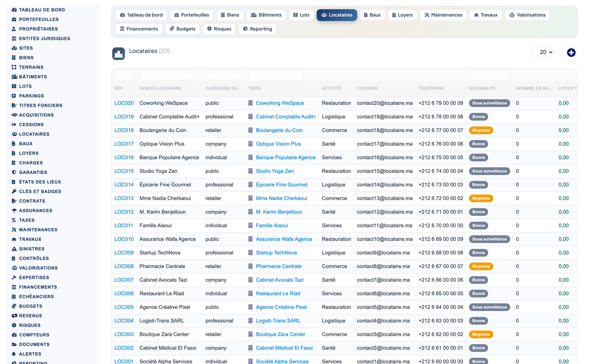Click 0,00 loyer value for LOC018
Screen dimensions: 589x364
coord(563,131)
